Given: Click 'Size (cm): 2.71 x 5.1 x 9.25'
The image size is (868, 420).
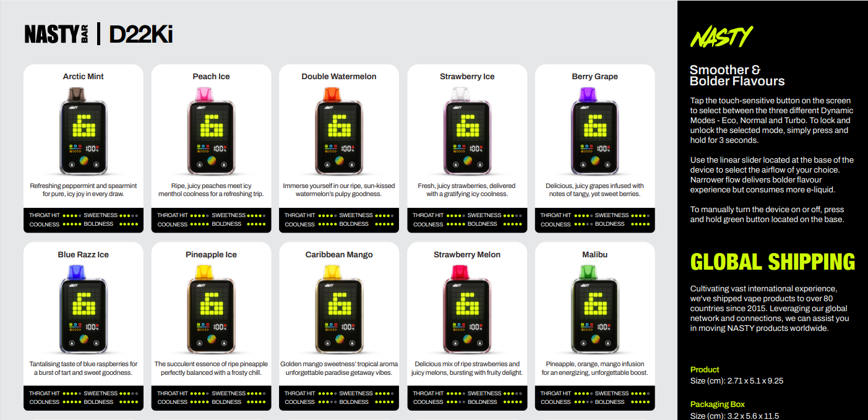Looking at the screenshot, I should [737, 381].
